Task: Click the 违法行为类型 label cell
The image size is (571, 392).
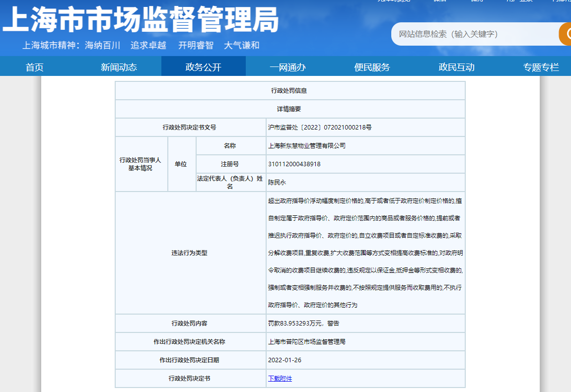Action: [x=191, y=253]
